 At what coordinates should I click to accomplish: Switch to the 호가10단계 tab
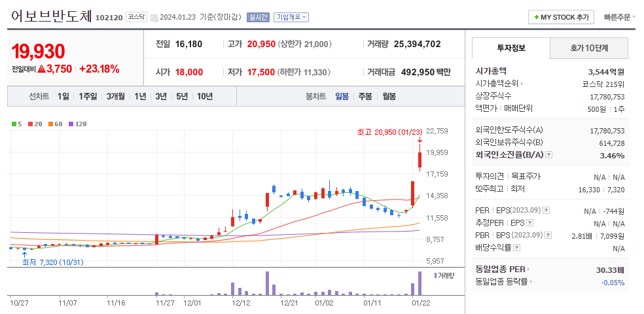[589, 48]
